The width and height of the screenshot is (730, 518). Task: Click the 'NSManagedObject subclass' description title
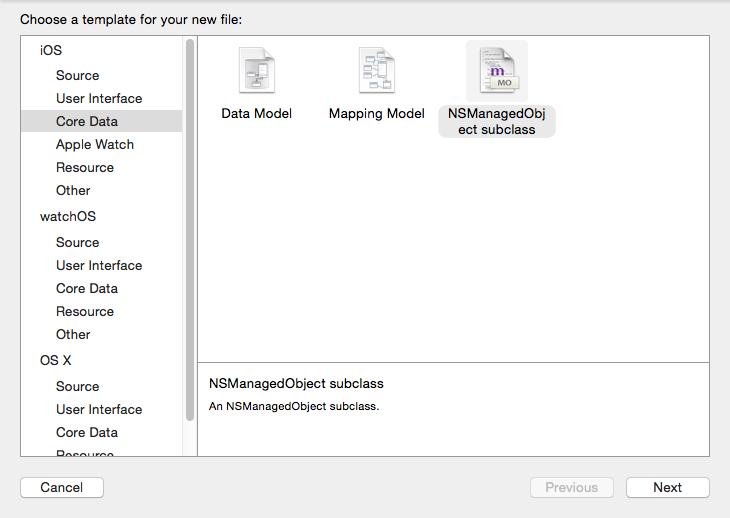pyautogui.click(x=296, y=383)
